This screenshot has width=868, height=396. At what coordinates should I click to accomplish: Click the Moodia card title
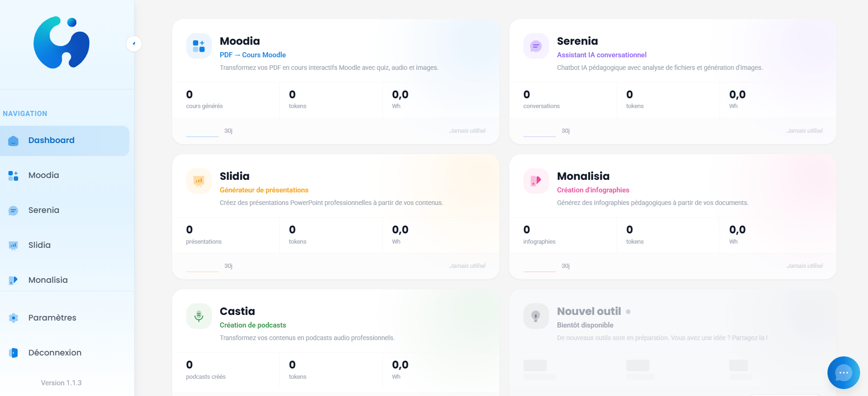click(239, 41)
